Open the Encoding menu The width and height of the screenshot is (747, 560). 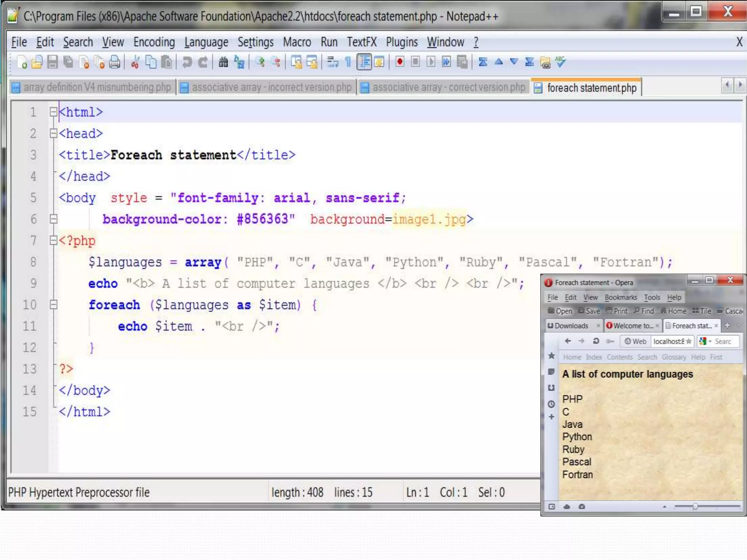(154, 42)
